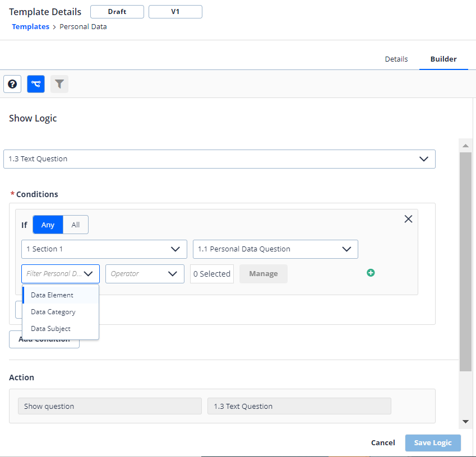
Task: Click the filter icon in the toolbar
Action: [59, 83]
